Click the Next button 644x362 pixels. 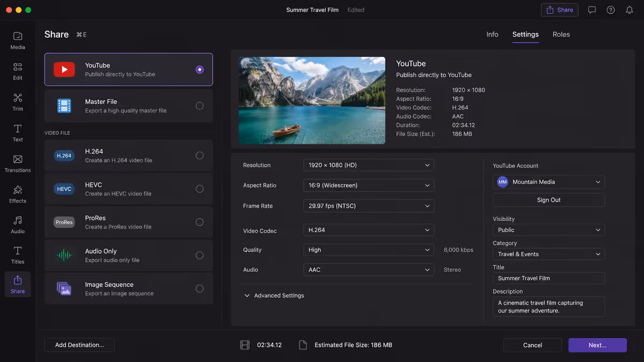[597, 345]
